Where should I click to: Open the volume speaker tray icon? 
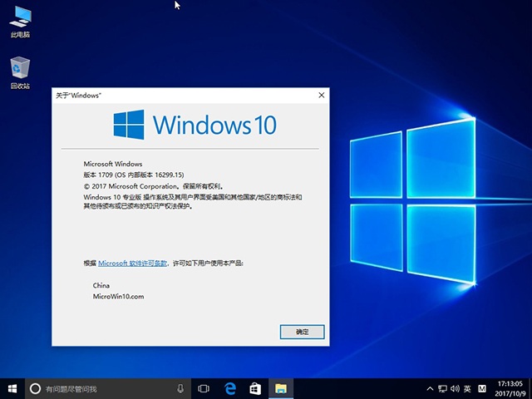455,389
